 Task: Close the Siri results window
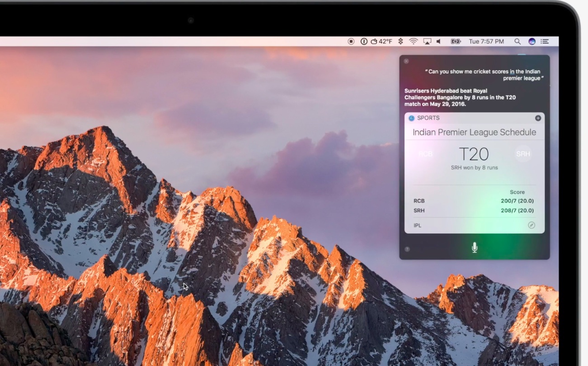pyautogui.click(x=406, y=61)
